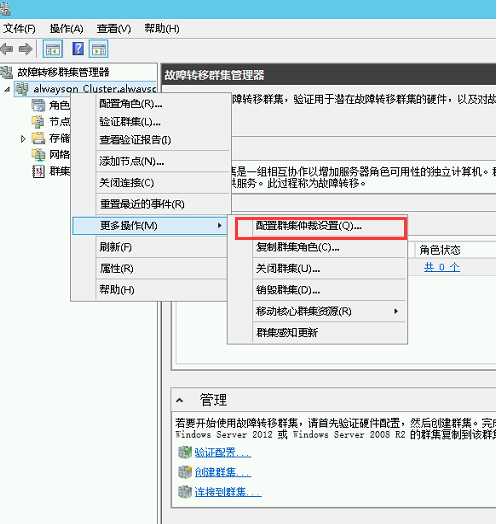
Task: Open the 查看(V) menu
Action: 114,29
